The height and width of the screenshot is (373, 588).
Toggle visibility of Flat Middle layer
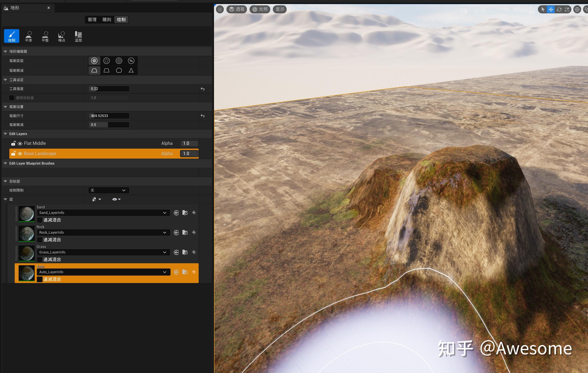[20, 144]
